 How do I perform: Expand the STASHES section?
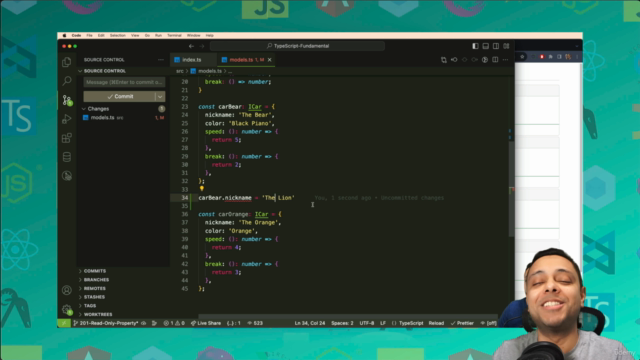(94, 297)
